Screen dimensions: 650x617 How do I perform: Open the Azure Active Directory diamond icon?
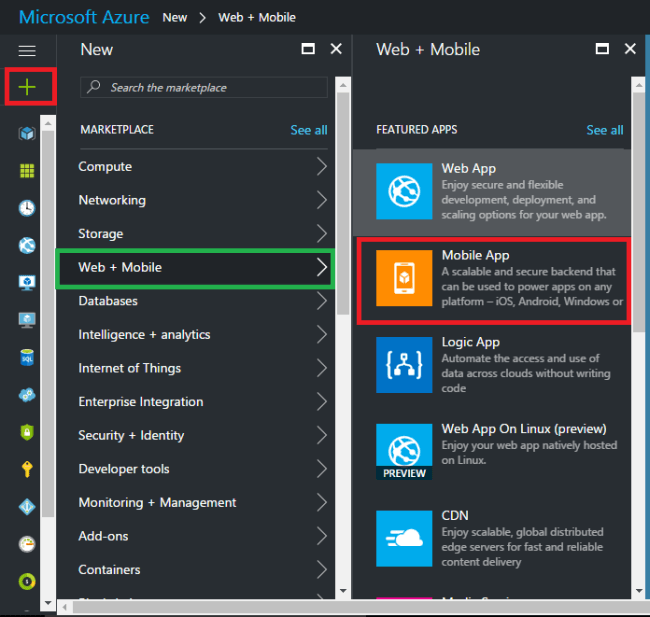[x=27, y=507]
